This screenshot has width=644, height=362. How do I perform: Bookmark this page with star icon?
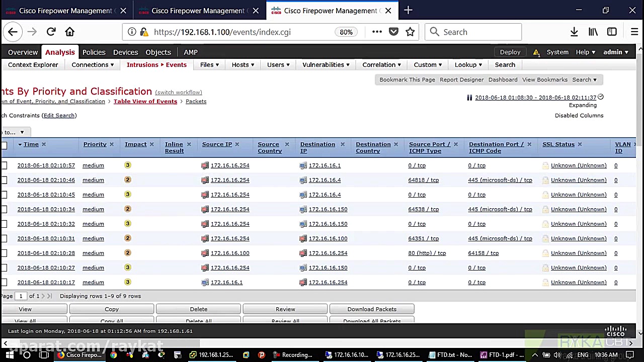tap(410, 32)
